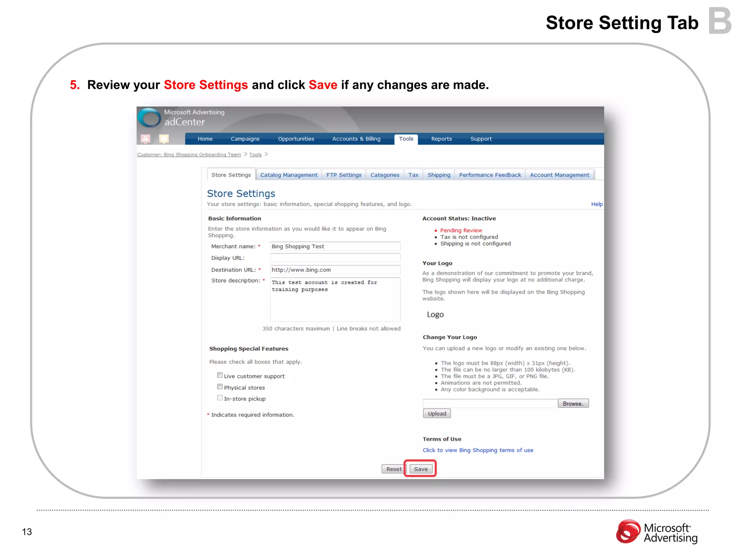This screenshot has width=747, height=560.
Task: Open Performance Feedback tab
Action: [490, 175]
